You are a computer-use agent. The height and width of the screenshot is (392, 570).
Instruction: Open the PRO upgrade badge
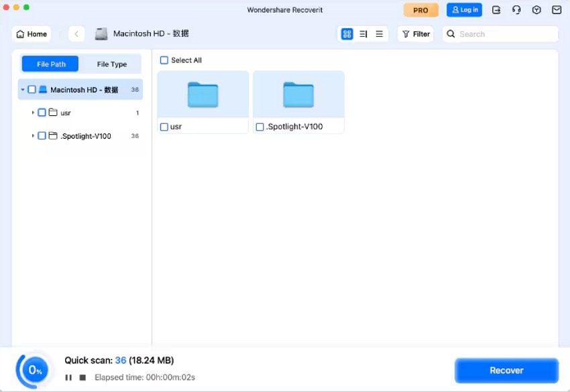coord(420,10)
